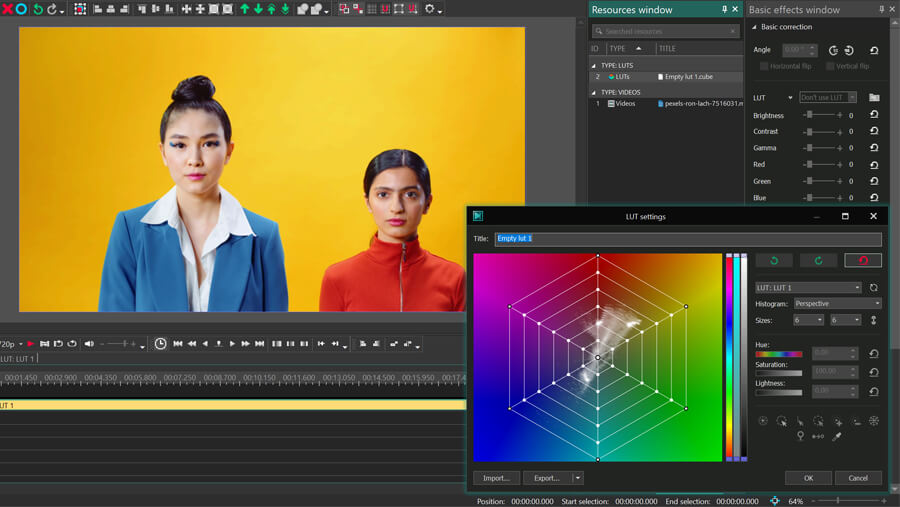Click the select all objects icon in toolbar
900x507 pixels.
click(x=80, y=9)
